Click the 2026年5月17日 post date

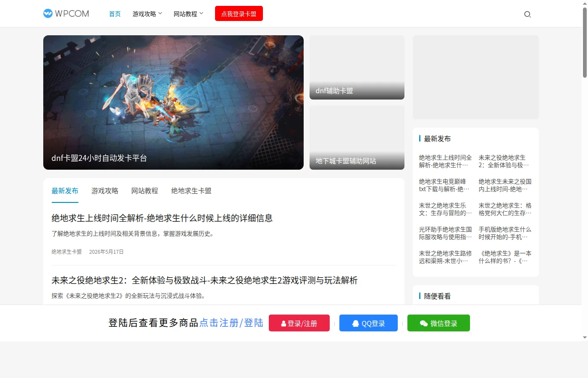click(106, 252)
